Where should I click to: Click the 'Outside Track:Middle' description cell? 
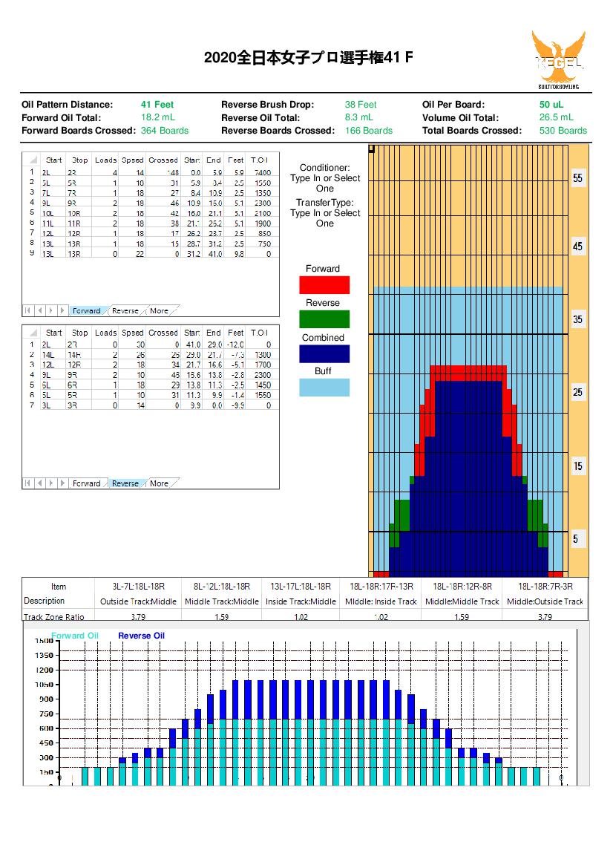[x=138, y=601]
